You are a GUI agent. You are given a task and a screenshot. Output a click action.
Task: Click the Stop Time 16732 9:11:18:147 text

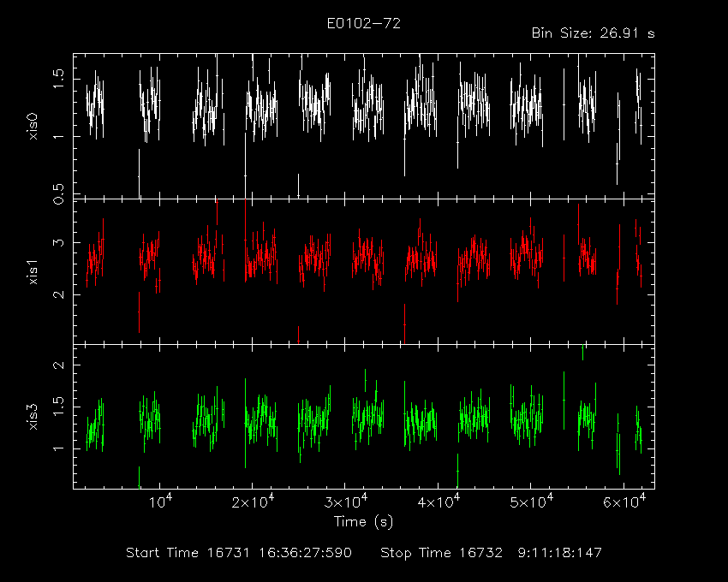pyautogui.click(x=491, y=553)
